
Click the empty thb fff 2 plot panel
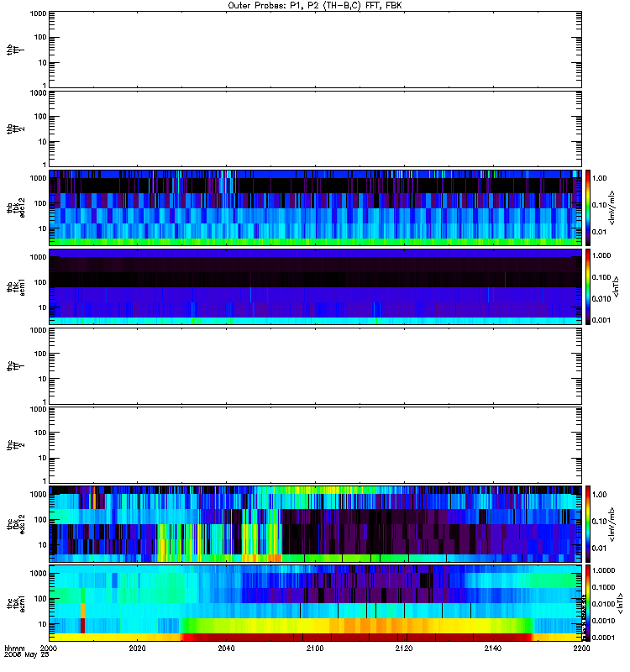(315, 129)
